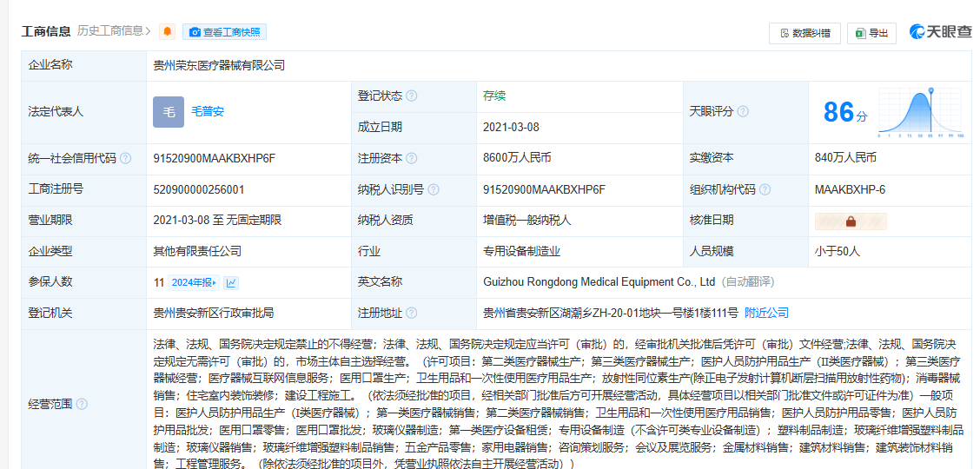Click the 天眼查 logo
This screenshot has width=980, height=469.
941,32
